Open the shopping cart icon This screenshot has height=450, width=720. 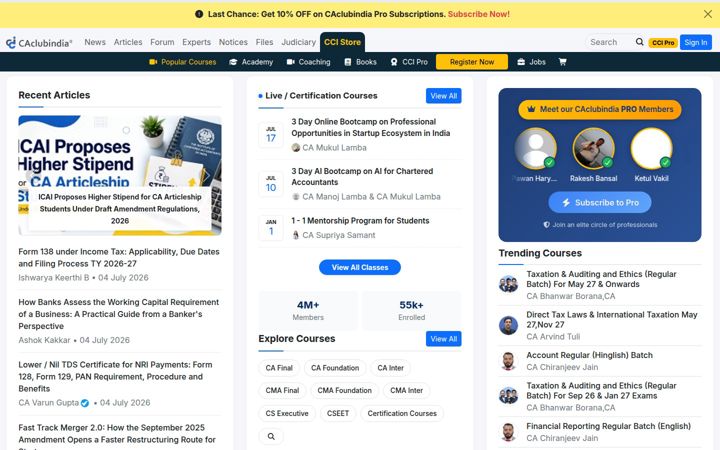562,62
